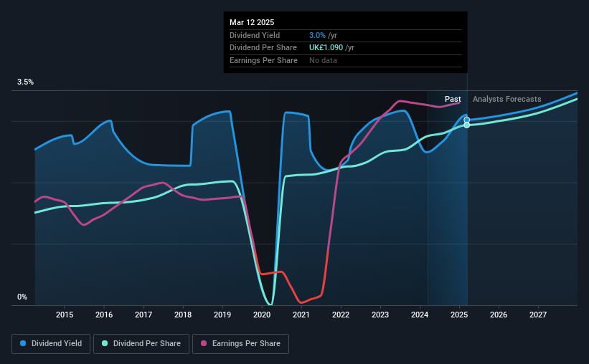The image size is (589, 364).
Task: Click the Earnings Per Share label in tooltip
Action: point(263,60)
